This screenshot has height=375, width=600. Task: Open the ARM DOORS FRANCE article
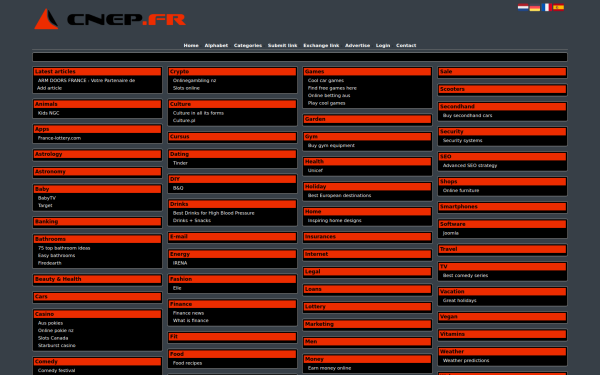(86, 81)
